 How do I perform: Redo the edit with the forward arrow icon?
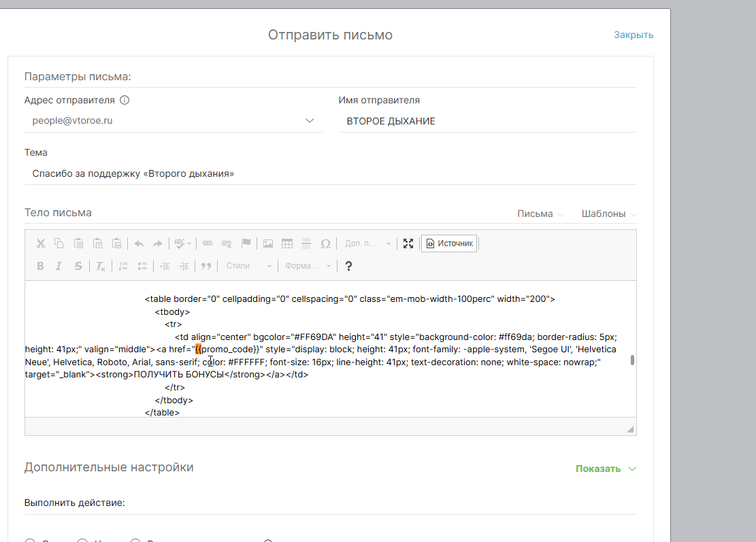pos(158,243)
